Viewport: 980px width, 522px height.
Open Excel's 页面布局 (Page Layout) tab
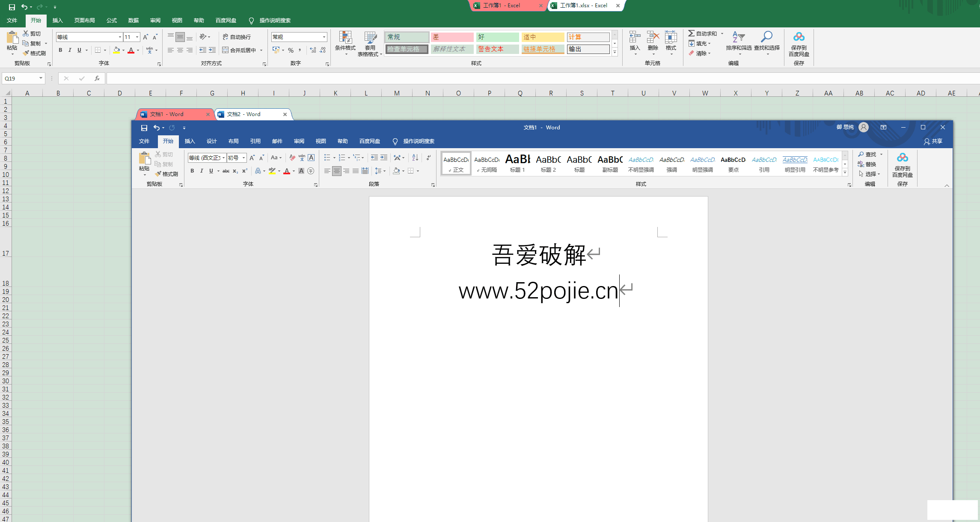84,21
